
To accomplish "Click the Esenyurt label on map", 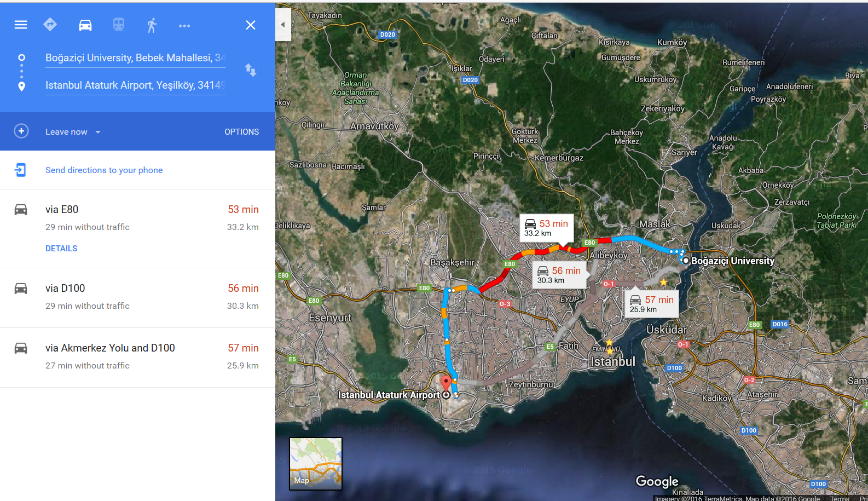I will [330, 318].
